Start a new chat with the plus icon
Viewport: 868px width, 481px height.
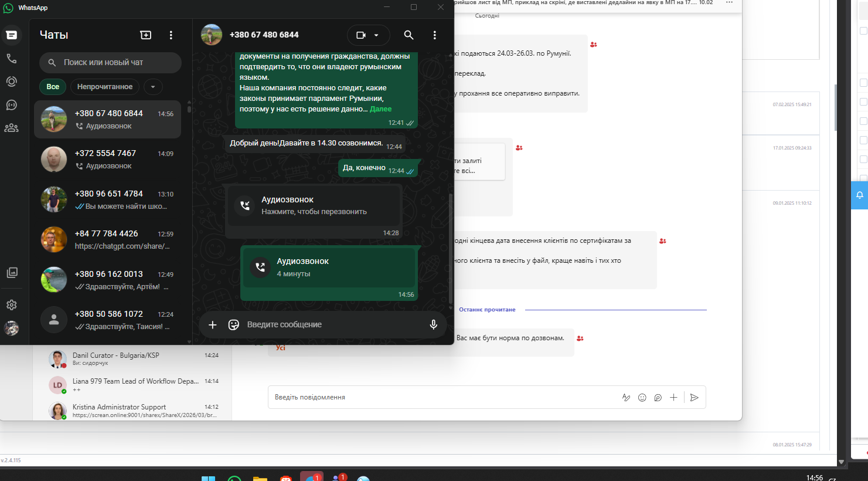(146, 35)
